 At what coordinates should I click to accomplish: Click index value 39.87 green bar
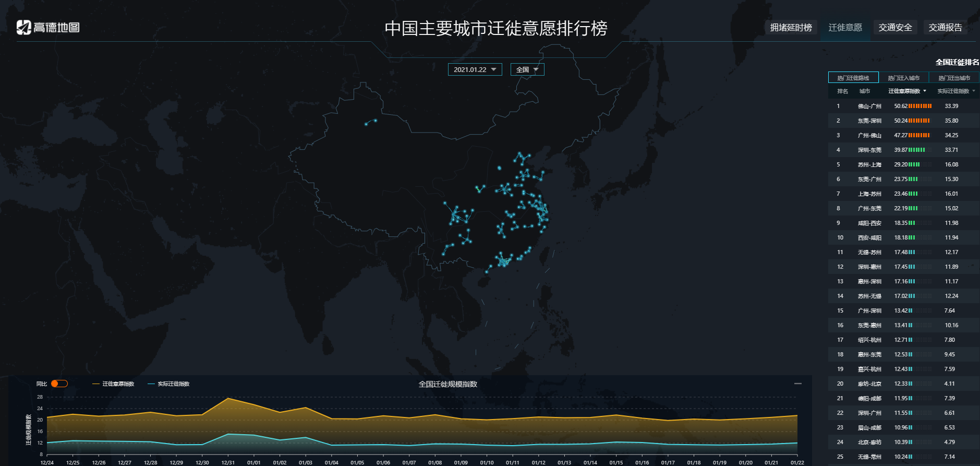point(917,150)
